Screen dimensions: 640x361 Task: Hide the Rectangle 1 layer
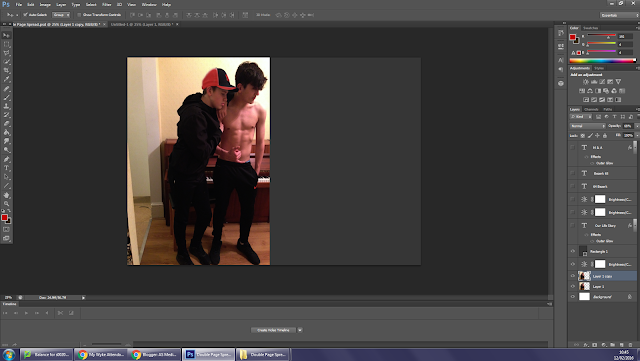tap(573, 252)
